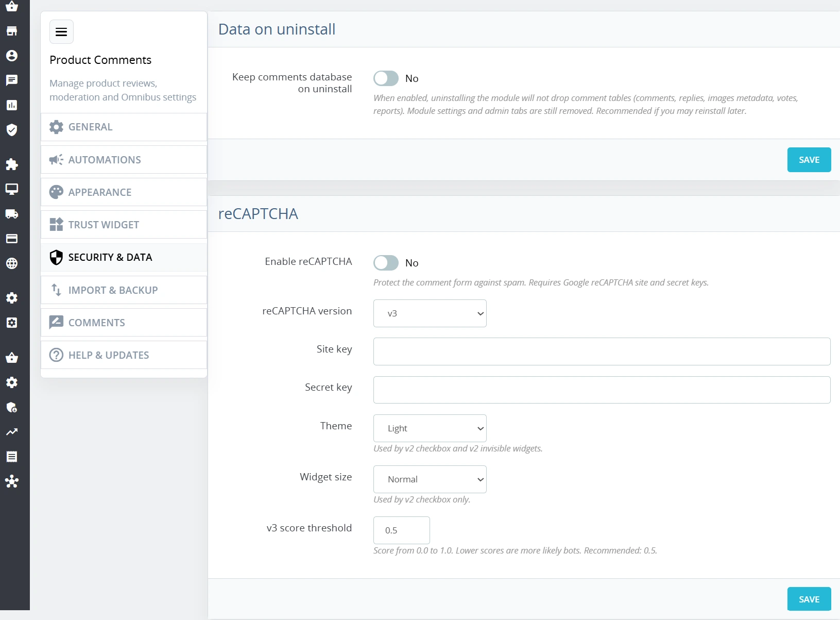Click the hub network icon in the sidebar

[12, 481]
